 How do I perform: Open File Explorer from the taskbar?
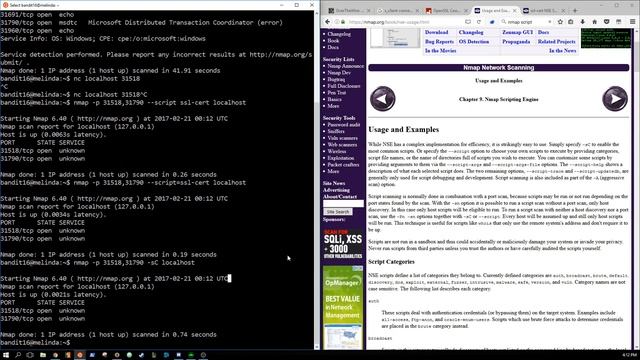tap(42, 355)
